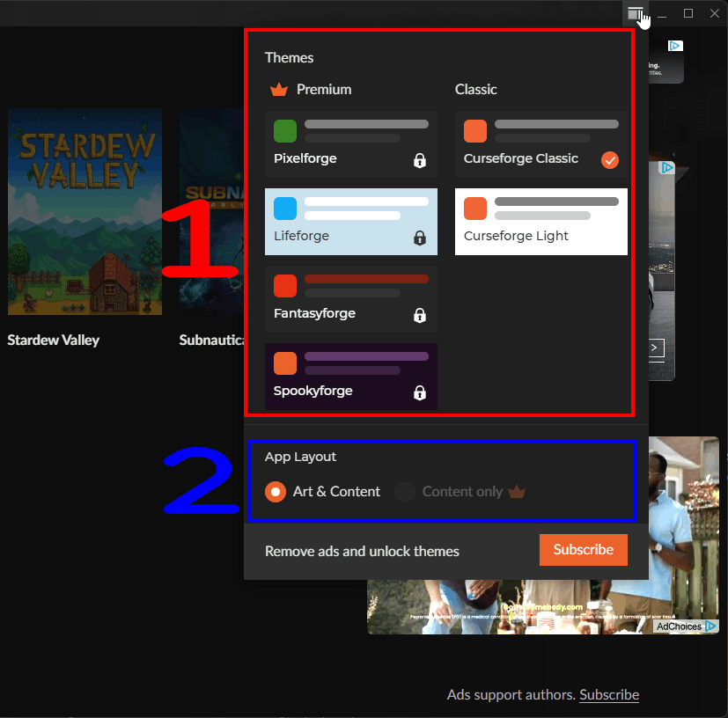Screen dimensions: 728x718
Task: Click the red swatch on Fantasyforge
Action: pyautogui.click(x=285, y=286)
